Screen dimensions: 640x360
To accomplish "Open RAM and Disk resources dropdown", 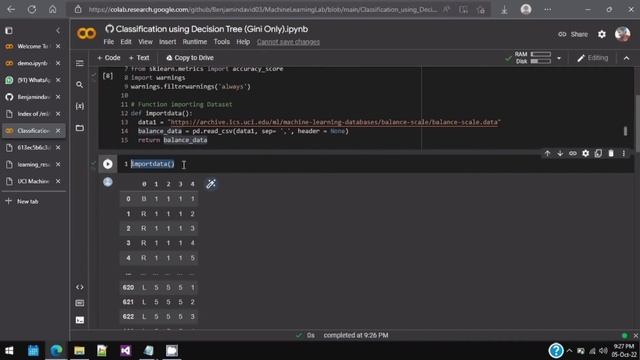I will pyautogui.click(x=559, y=58).
